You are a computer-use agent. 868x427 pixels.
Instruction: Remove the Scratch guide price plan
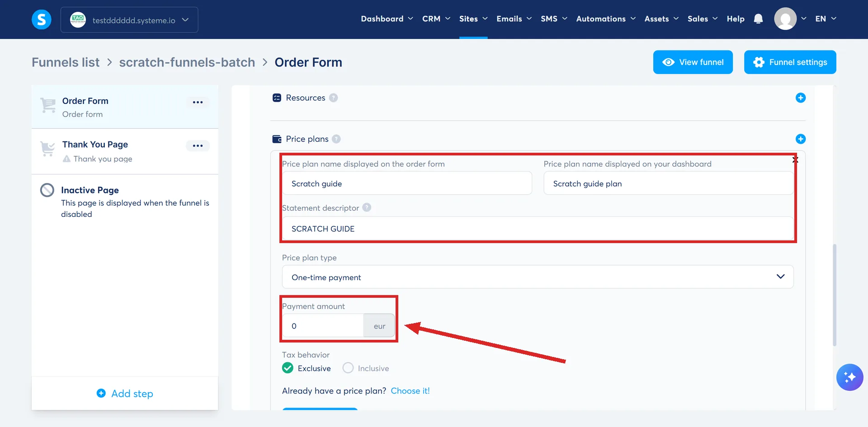[795, 160]
